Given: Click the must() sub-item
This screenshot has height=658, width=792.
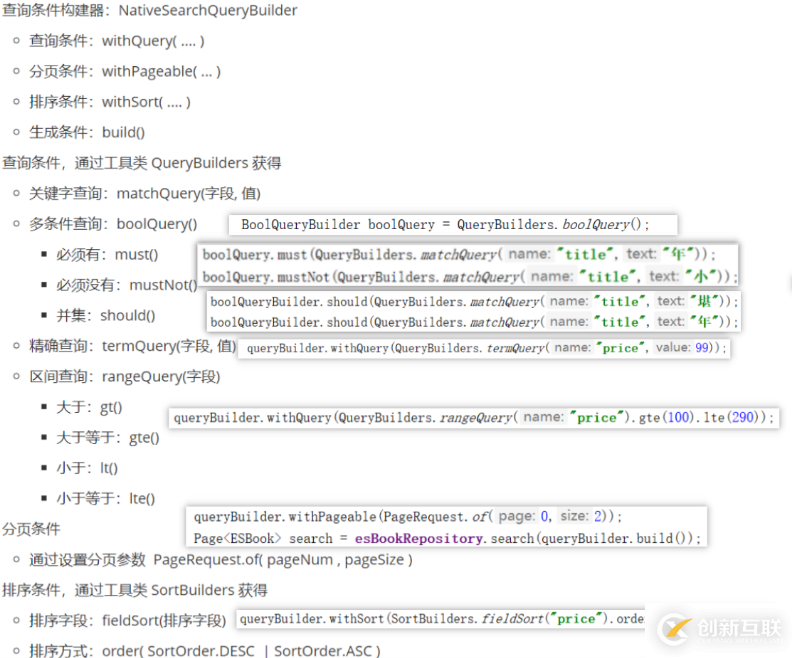Looking at the screenshot, I should pyautogui.click(x=107, y=255).
